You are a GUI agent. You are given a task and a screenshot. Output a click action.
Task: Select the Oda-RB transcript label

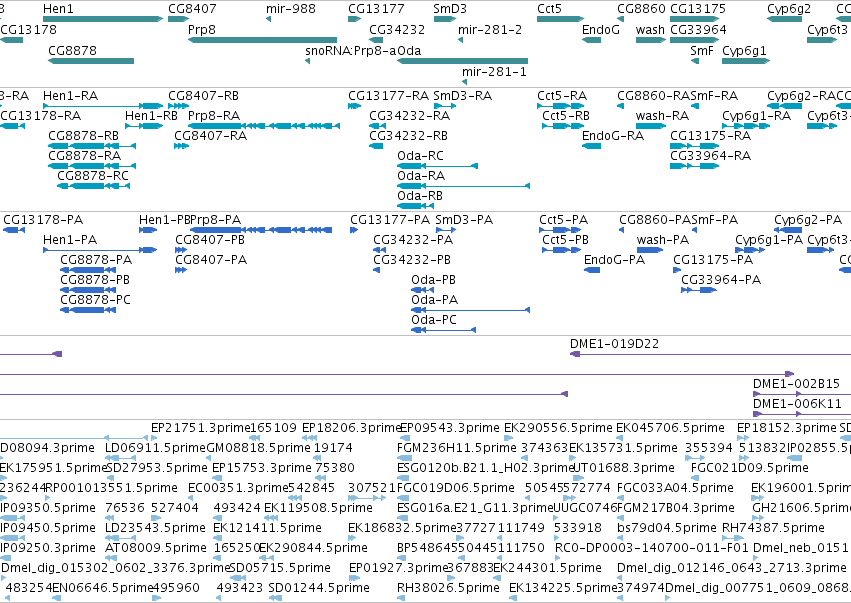click(x=420, y=196)
